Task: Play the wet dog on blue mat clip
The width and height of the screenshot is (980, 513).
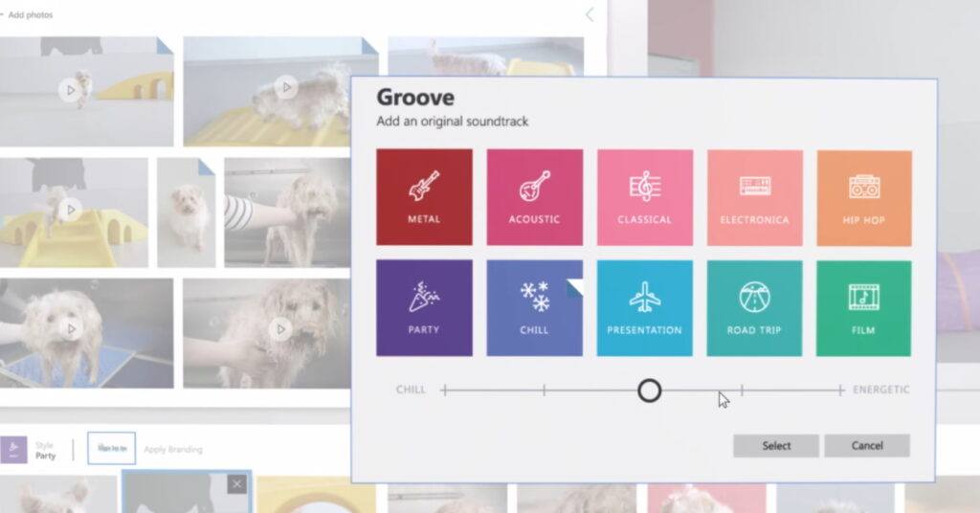Action: pos(71,328)
